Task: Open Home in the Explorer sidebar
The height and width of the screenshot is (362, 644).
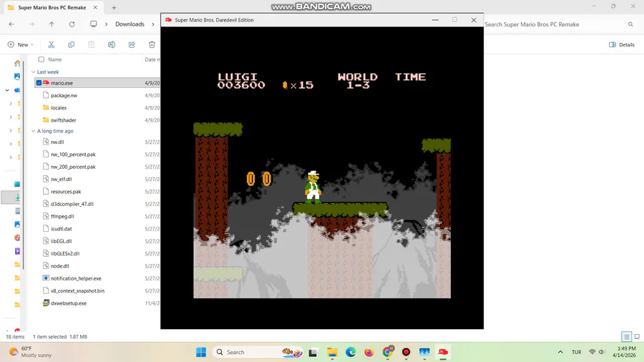Action: (17, 63)
